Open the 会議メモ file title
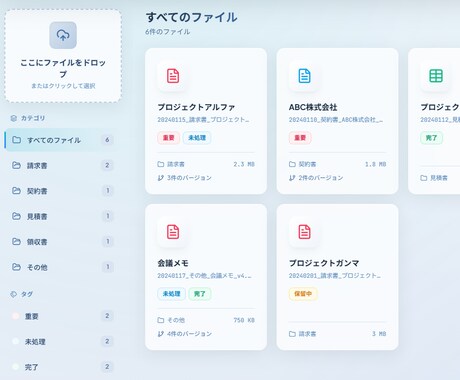Image resolution: width=460 pixels, height=380 pixels. 173,263
